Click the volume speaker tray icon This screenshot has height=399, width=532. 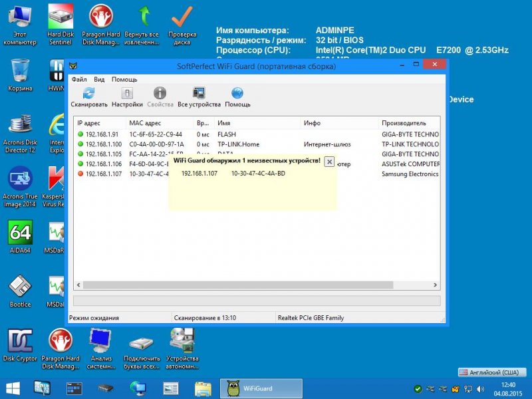[480, 389]
